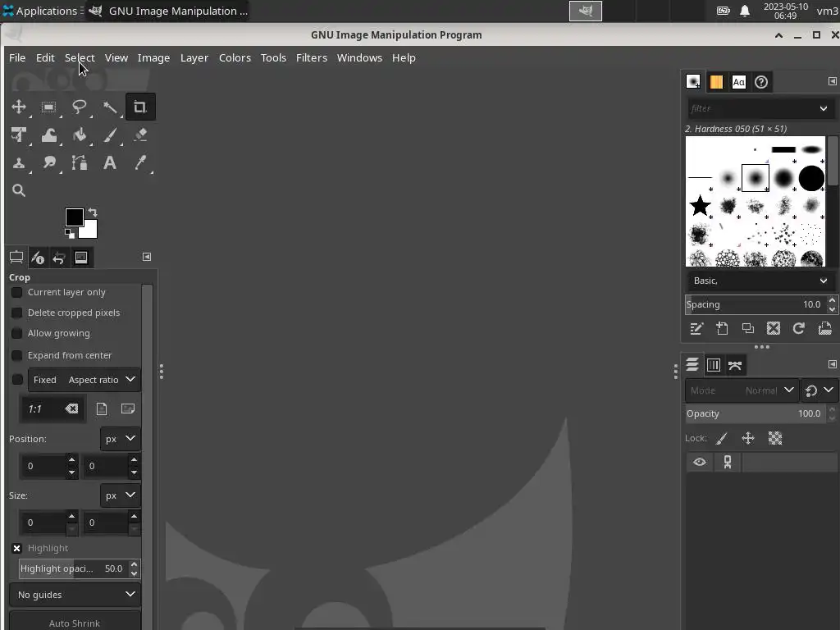This screenshot has width=840, height=630.
Task: Open the File menu
Action: click(x=17, y=58)
